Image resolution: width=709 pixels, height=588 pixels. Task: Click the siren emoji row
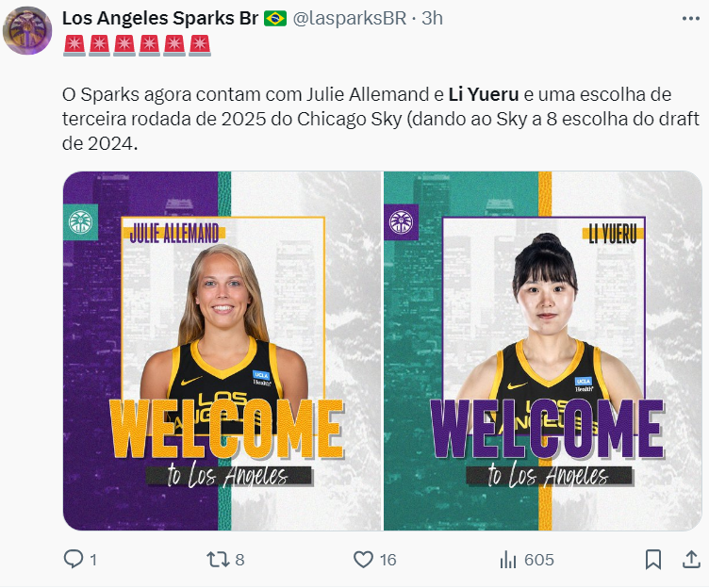(137, 45)
